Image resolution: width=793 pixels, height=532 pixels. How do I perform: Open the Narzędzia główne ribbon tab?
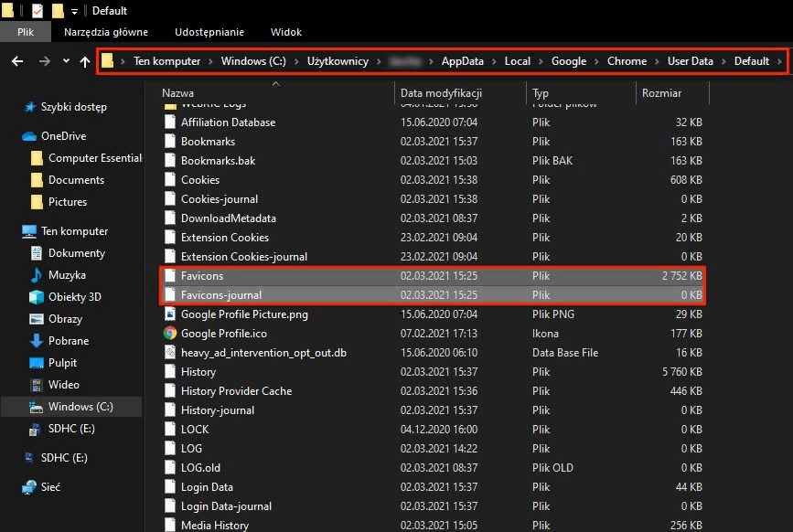(106, 32)
